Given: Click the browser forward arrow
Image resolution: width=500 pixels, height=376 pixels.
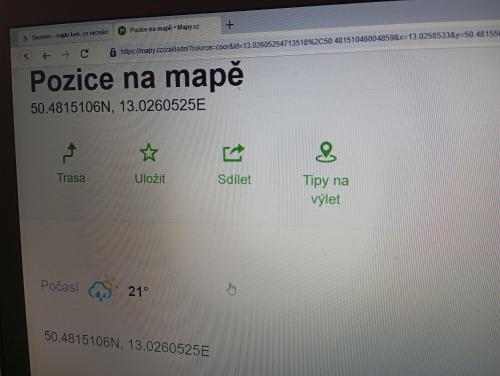Looking at the screenshot, I should pos(66,54).
